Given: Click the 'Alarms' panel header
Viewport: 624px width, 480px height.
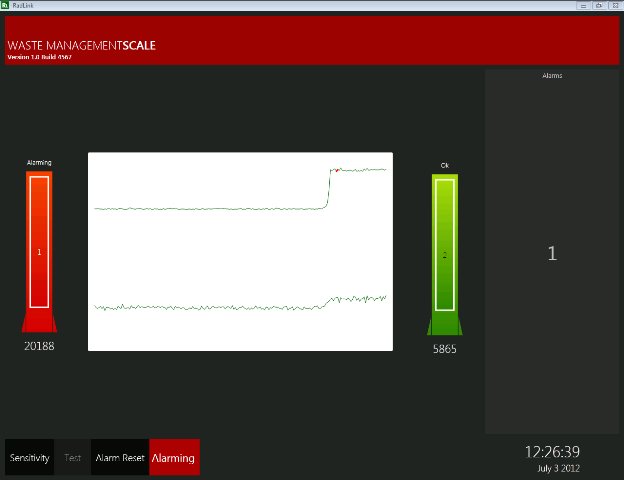Looking at the screenshot, I should tap(552, 76).
